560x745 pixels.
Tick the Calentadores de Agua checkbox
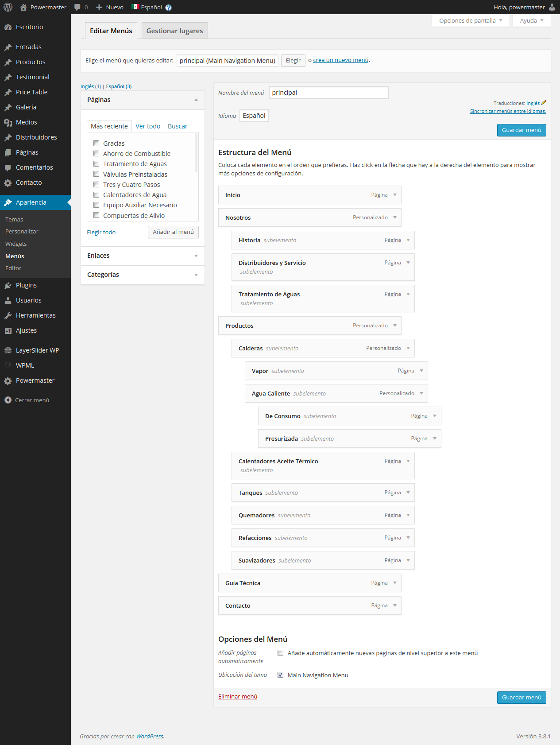(96, 195)
